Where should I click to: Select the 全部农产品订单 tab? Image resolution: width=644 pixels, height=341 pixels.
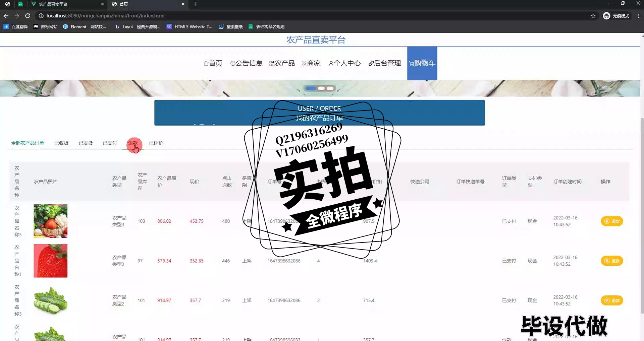pos(28,143)
